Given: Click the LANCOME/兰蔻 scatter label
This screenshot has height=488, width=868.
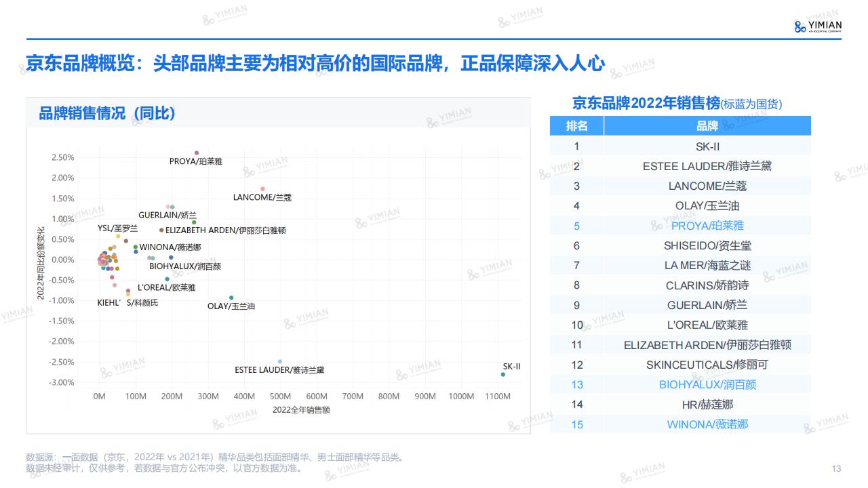Looking at the screenshot, I should [x=262, y=197].
